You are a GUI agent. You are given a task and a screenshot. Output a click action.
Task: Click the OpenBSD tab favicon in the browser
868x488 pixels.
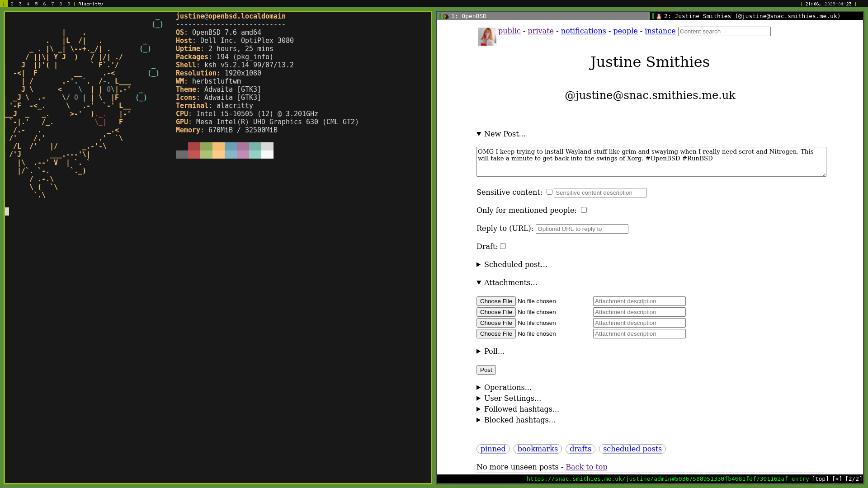[x=446, y=16]
